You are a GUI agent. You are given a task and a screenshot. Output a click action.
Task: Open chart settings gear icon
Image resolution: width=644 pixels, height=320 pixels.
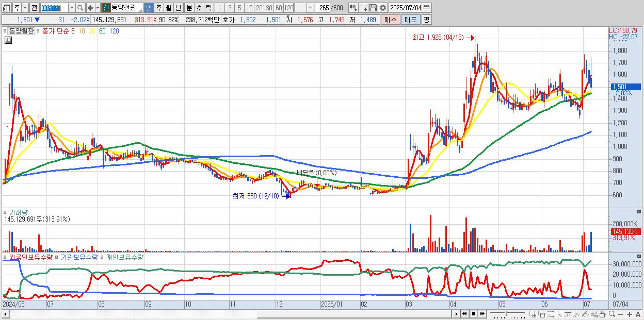click(x=383, y=8)
